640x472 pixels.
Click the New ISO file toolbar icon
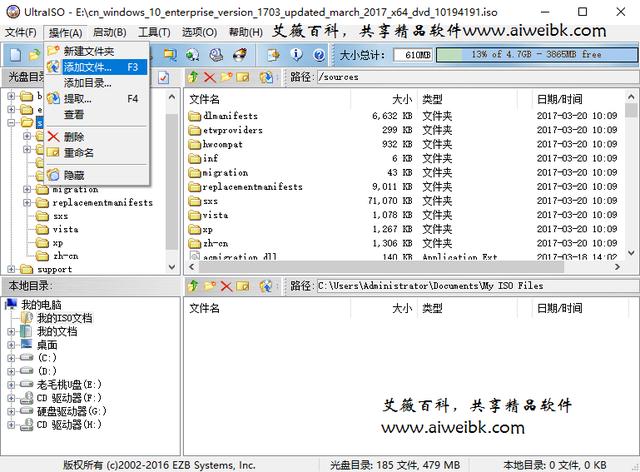[15, 55]
